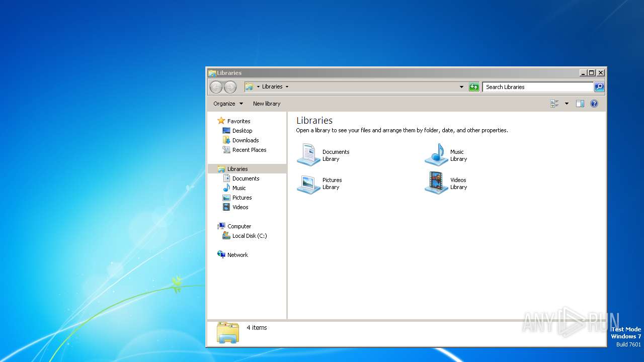Open Downloads in the Favorites list
The height and width of the screenshot is (362, 644).
click(x=246, y=140)
